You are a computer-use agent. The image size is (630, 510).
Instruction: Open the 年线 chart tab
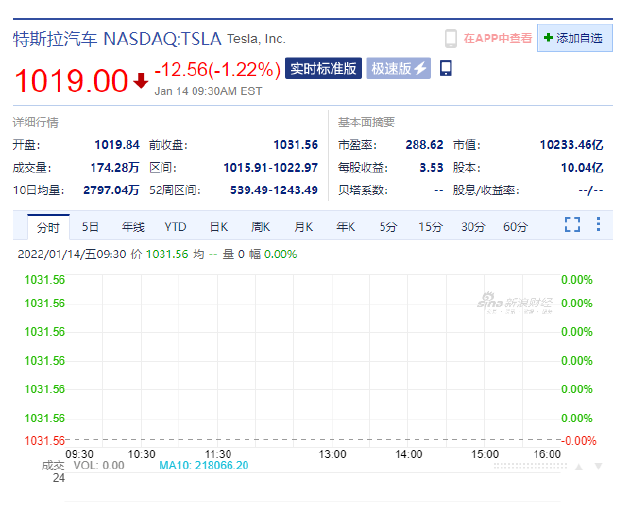133,227
